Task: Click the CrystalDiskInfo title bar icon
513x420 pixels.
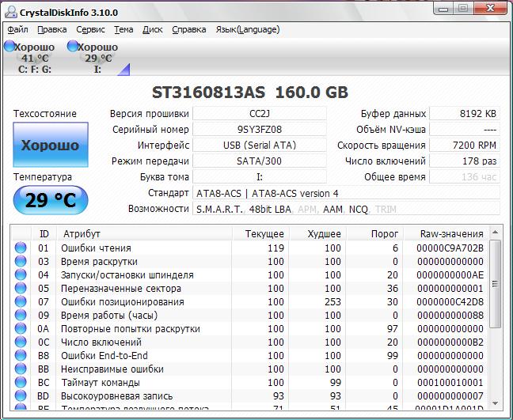Action: click(x=11, y=12)
